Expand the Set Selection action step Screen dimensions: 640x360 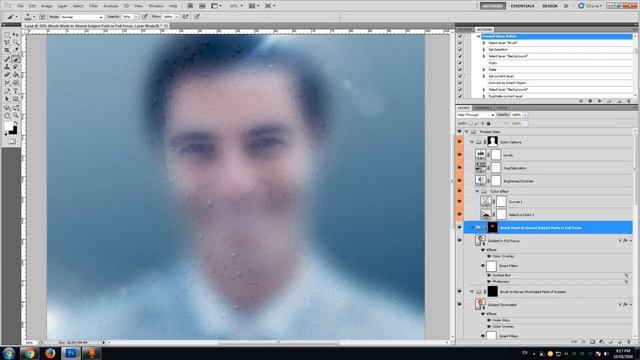pyautogui.click(x=484, y=49)
